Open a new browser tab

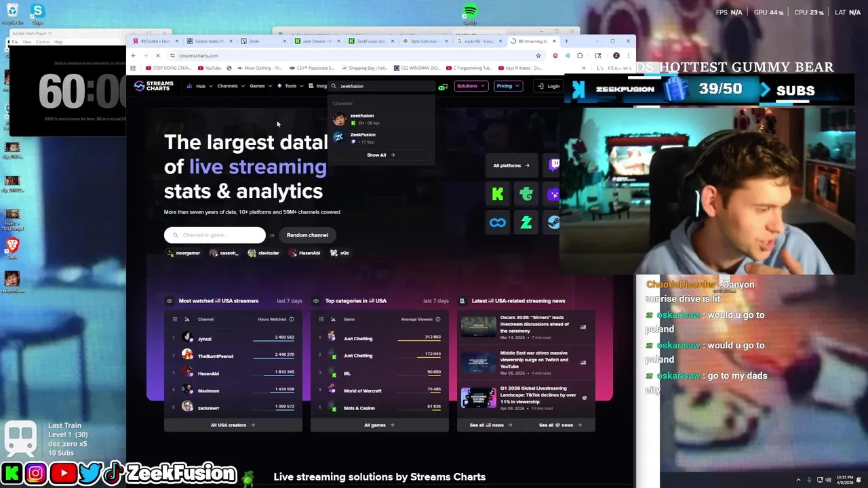[x=566, y=41]
